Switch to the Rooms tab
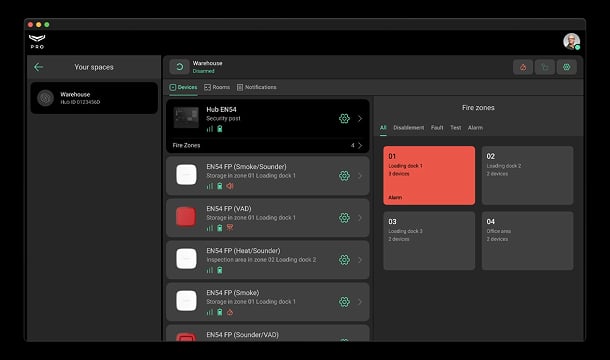 click(x=217, y=87)
